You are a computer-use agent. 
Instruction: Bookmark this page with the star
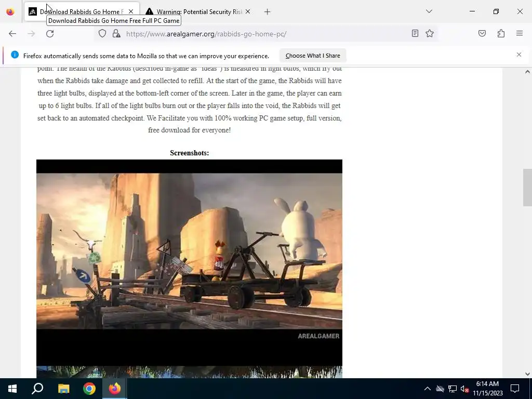click(430, 33)
